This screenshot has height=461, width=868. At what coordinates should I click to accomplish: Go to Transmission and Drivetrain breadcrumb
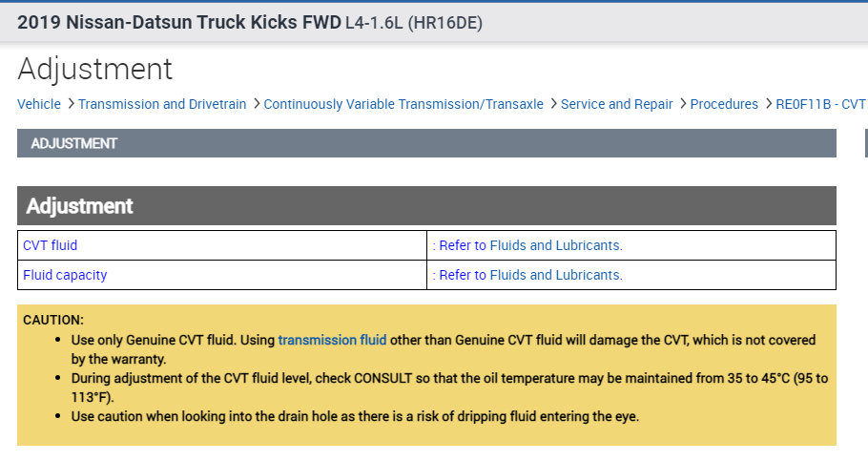pos(162,104)
